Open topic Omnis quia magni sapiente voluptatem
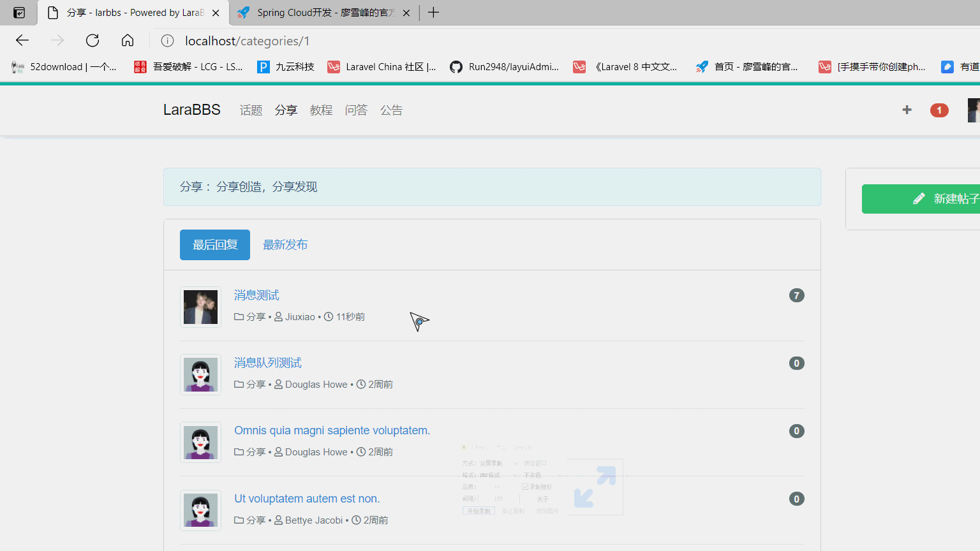Screen dimensions: 980x551 (332, 430)
